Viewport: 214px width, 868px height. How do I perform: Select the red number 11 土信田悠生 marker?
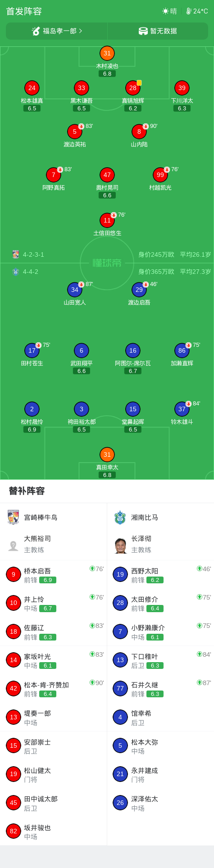click(x=107, y=220)
